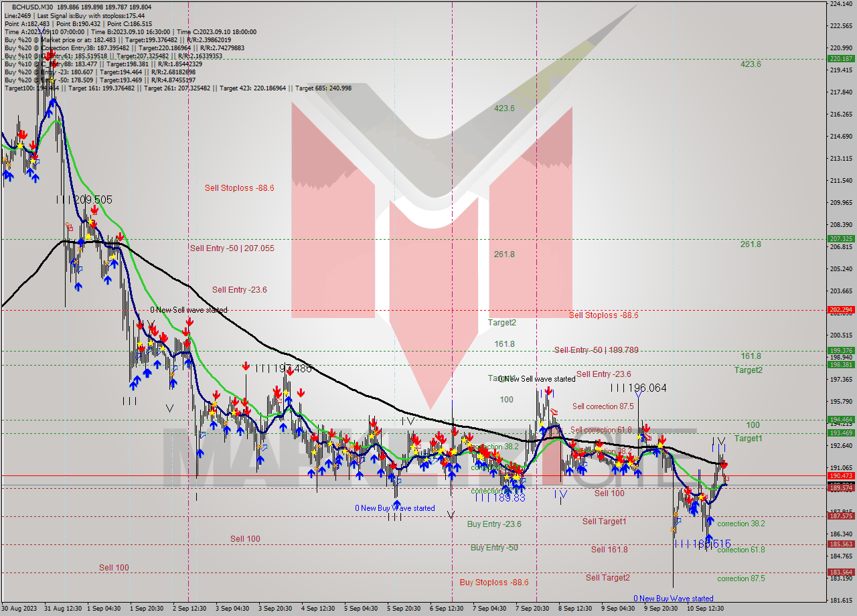Viewport: 857px width, 616px height.
Task: Click the 216.265 price axis value
Action: tap(841, 114)
